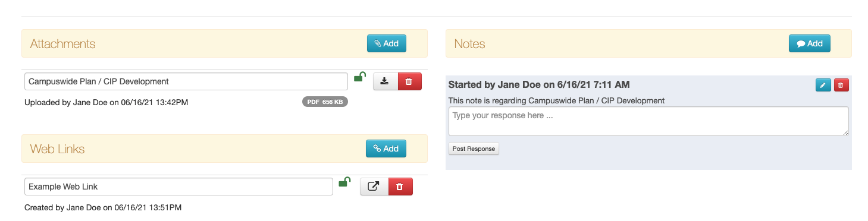Edit Jane Doe's note with pencil icon

[823, 85]
